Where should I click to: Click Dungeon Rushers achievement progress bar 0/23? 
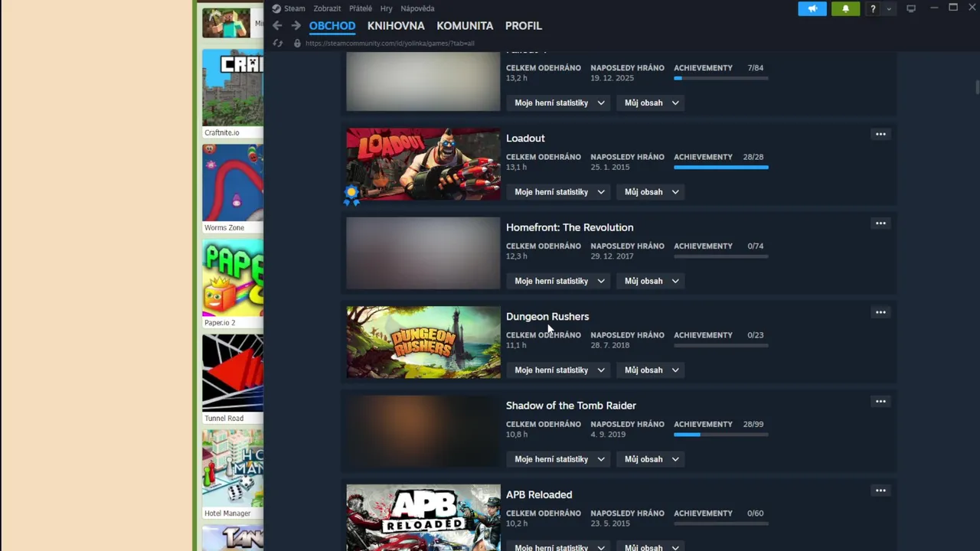[x=720, y=345]
